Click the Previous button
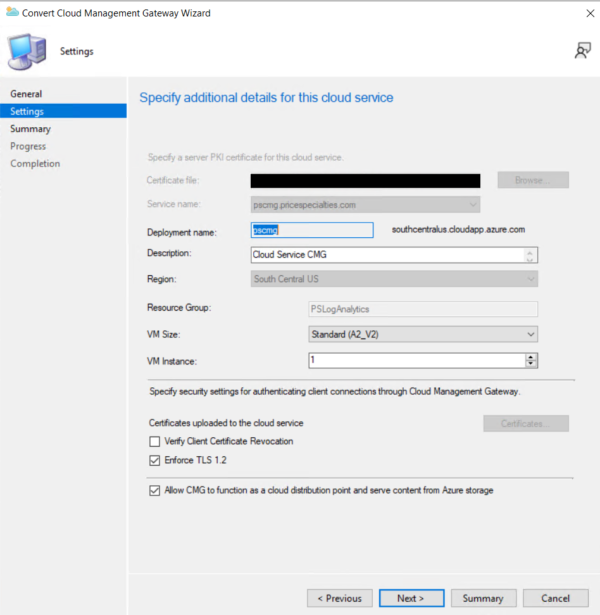 click(340, 598)
